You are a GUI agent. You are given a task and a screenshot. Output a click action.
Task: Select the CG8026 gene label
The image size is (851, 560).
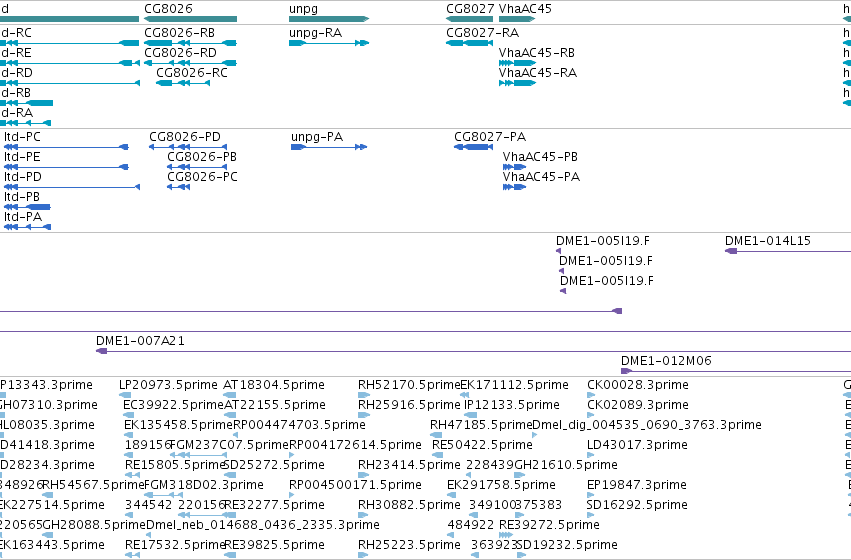point(168,9)
